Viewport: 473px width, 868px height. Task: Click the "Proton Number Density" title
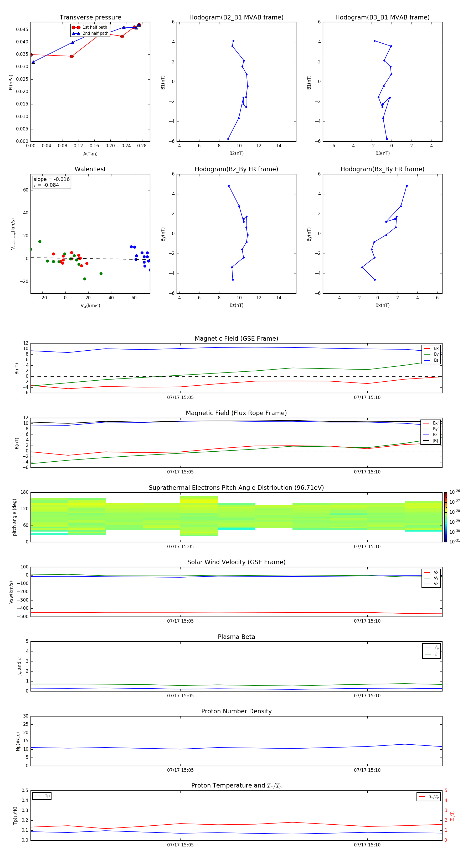tap(236, 711)
